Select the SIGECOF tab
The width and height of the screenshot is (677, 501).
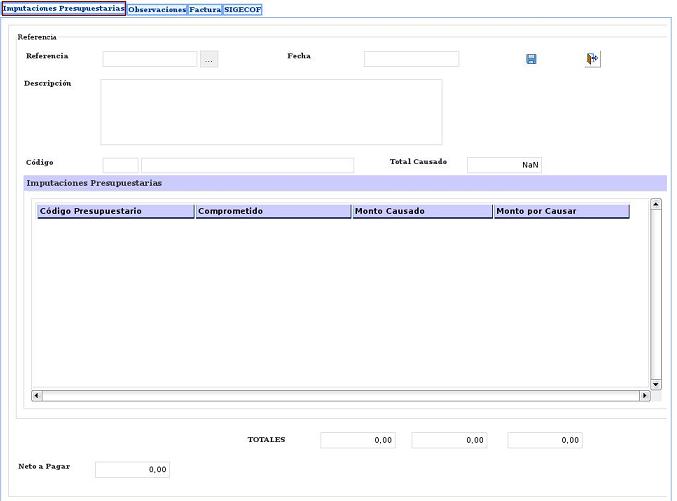click(242, 9)
